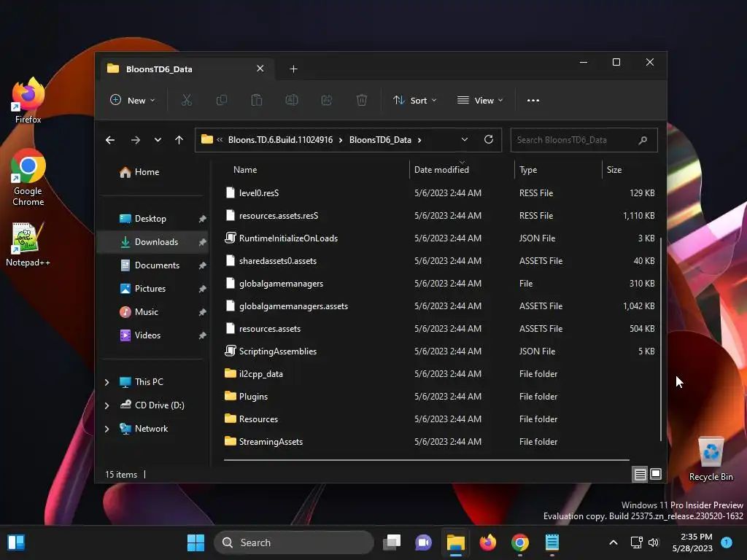Launch Chrome from the taskbar

coord(519,542)
